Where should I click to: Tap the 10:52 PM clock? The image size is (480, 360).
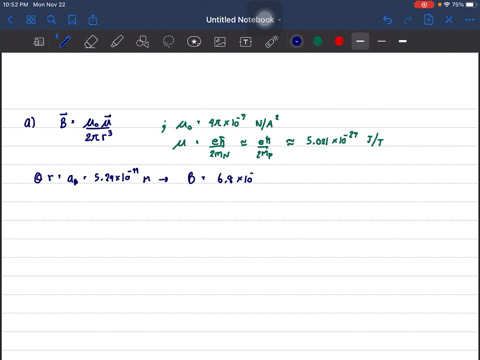15,5
